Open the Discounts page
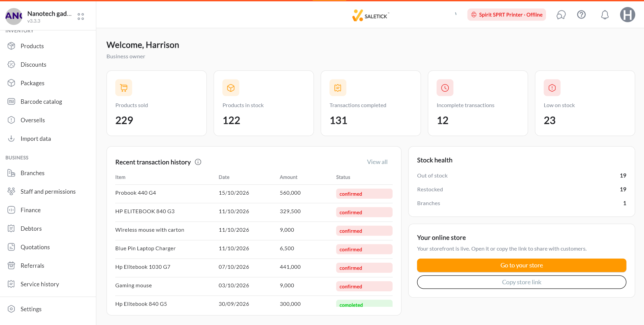The height and width of the screenshot is (325, 644). click(x=33, y=65)
